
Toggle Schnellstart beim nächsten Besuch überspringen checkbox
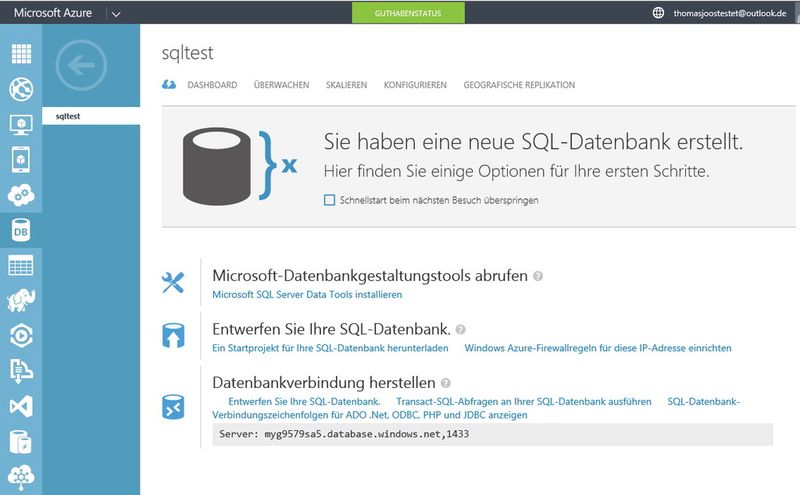pyautogui.click(x=330, y=200)
